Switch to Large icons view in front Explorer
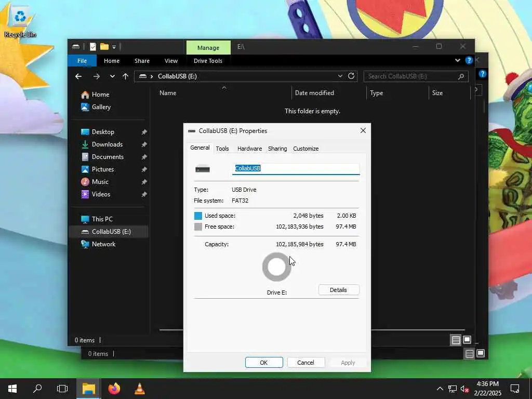Screen dimensions: 532x399 pos(467,340)
